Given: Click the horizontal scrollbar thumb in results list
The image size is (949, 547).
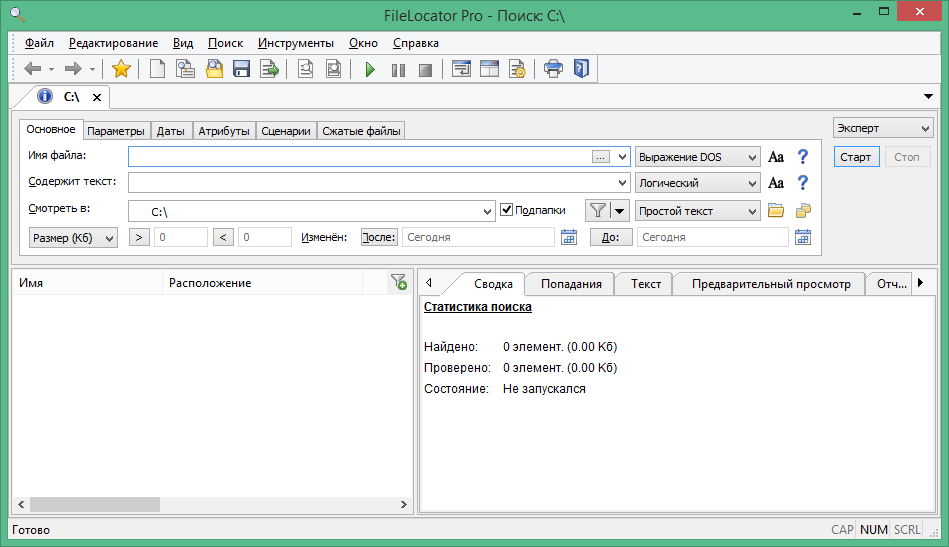Looking at the screenshot, I should [x=95, y=504].
